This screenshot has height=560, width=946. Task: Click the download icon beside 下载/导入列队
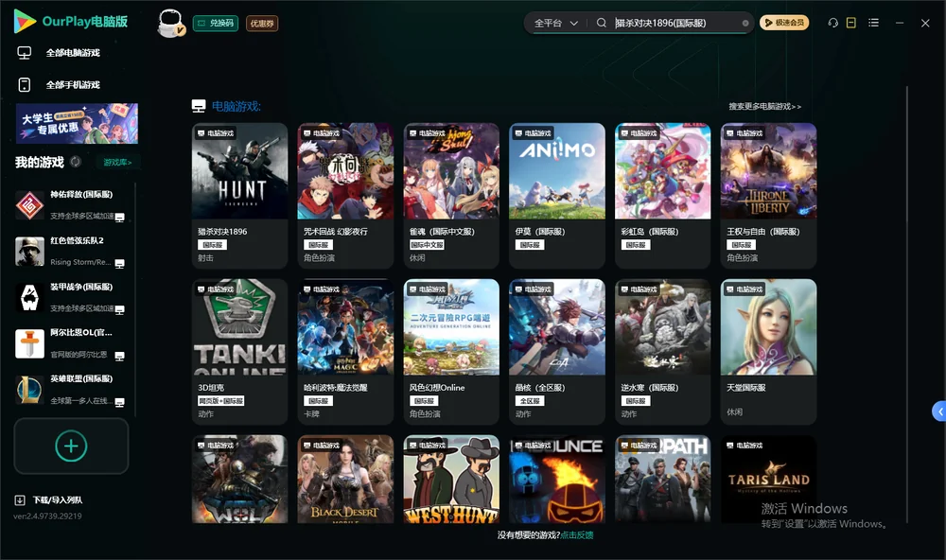coord(20,500)
